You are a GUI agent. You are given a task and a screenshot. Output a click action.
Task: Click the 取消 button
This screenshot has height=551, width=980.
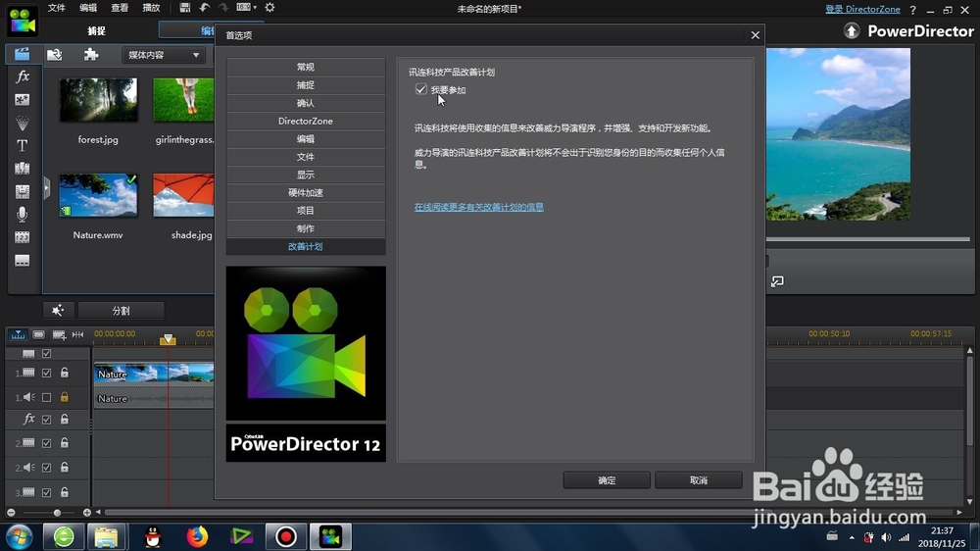[699, 480]
